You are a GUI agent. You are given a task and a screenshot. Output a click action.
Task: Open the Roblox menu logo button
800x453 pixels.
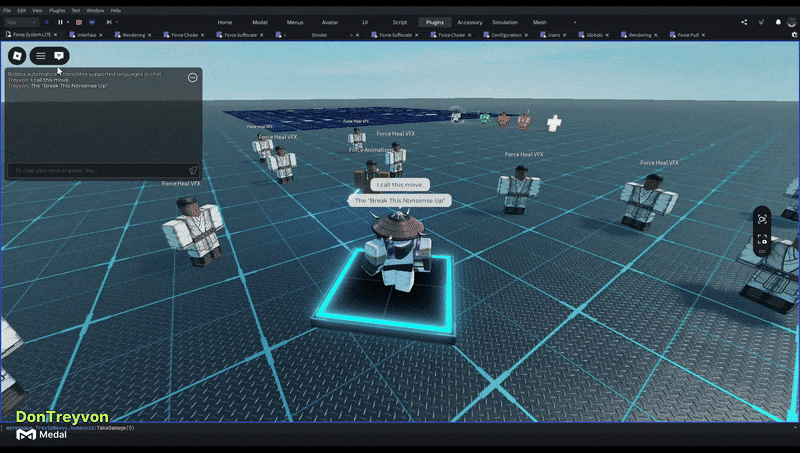click(17, 56)
